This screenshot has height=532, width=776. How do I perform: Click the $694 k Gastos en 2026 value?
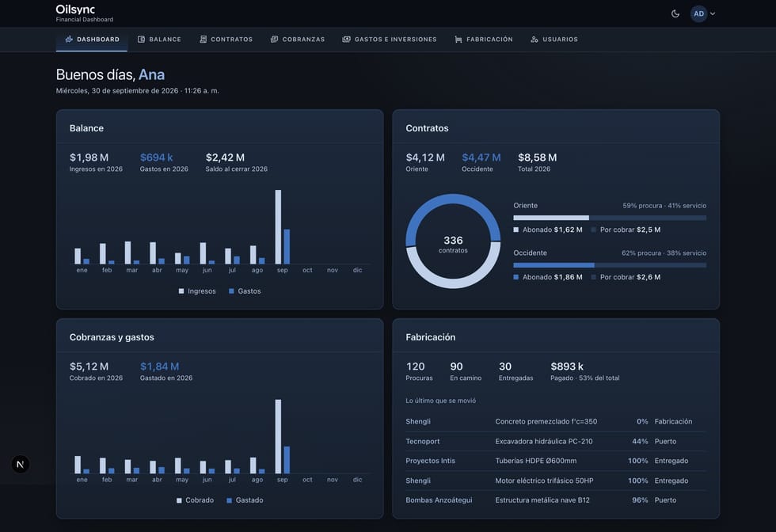tap(157, 158)
